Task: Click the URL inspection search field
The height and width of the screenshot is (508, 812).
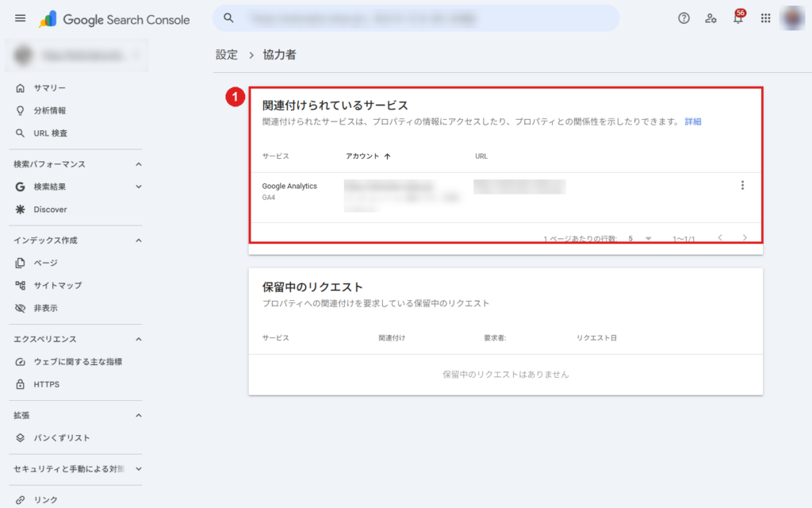Action: pyautogui.click(x=416, y=18)
